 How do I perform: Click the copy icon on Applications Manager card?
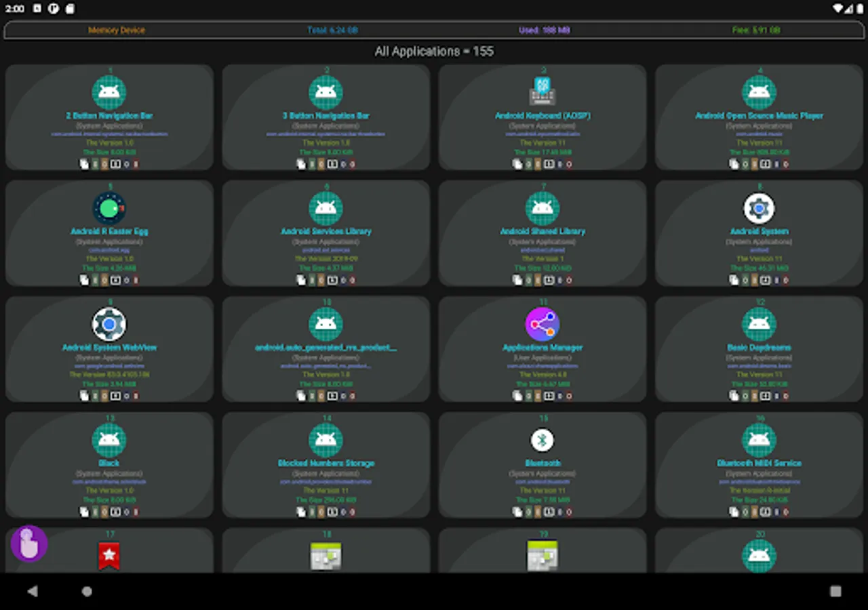point(518,396)
